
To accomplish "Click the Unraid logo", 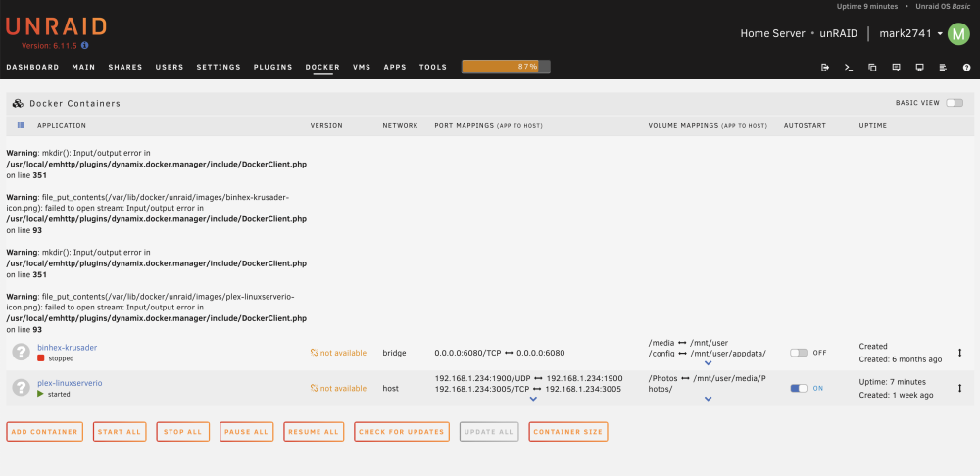I will [56, 26].
